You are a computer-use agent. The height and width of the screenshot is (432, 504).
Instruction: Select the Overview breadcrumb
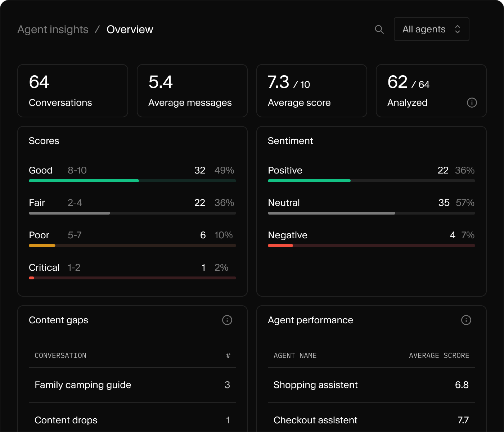[130, 30]
